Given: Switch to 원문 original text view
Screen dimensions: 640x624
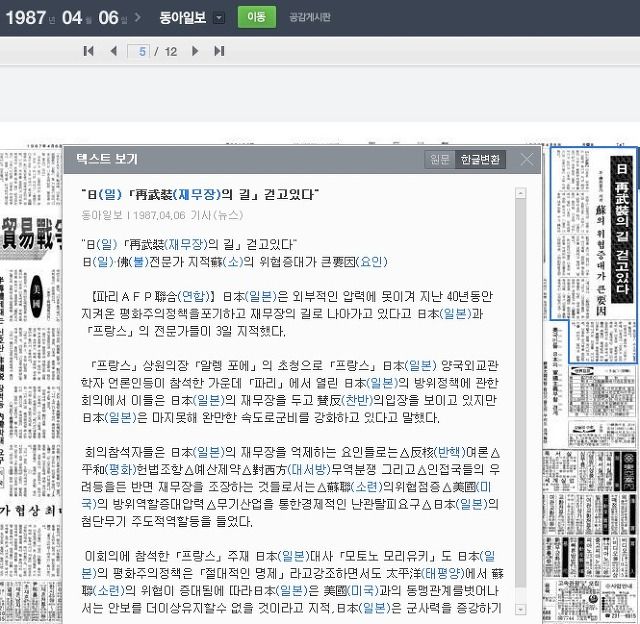Looking at the screenshot, I should tap(440, 160).
